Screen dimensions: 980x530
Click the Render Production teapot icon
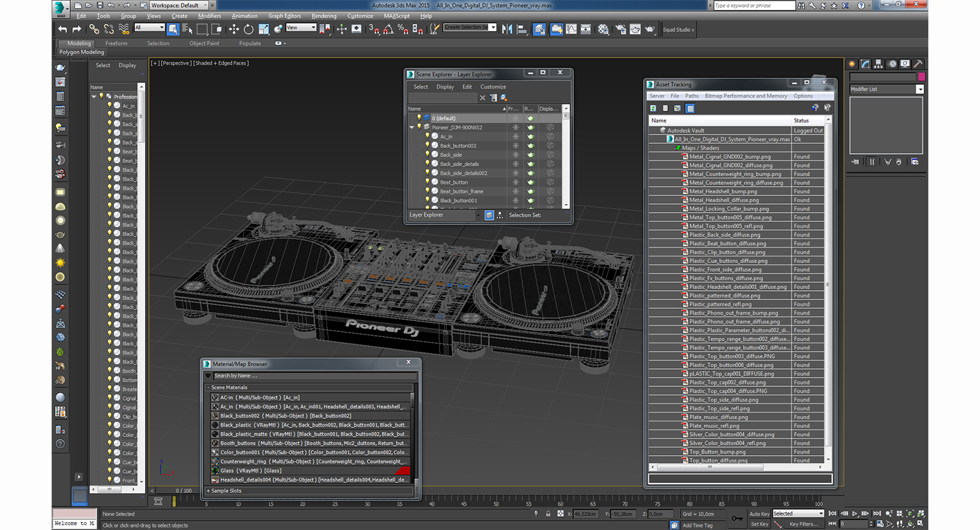click(650, 29)
